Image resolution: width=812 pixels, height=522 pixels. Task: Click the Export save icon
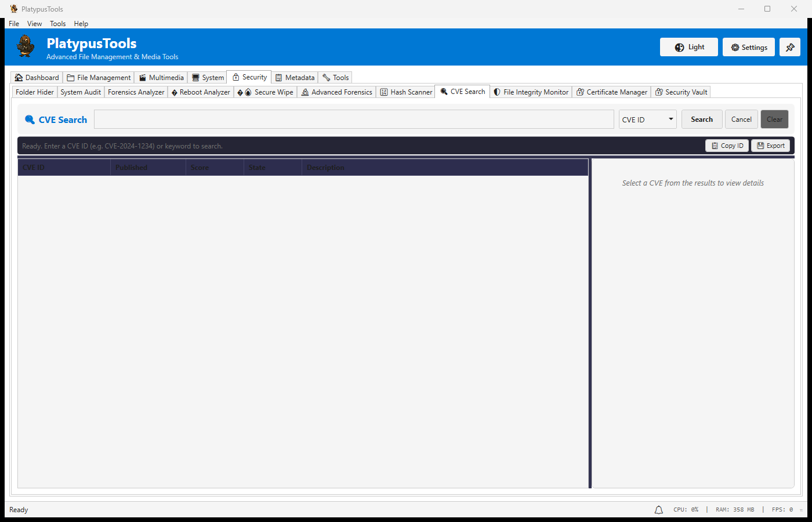tap(760, 146)
